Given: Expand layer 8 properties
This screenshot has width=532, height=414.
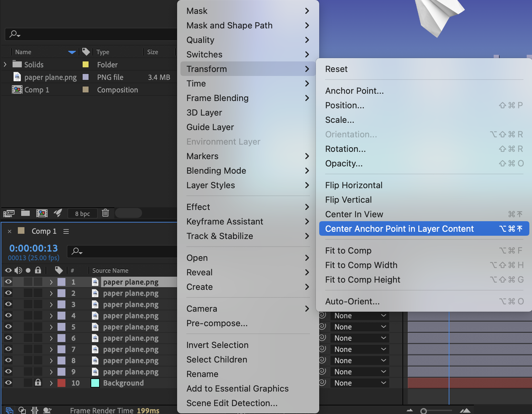Looking at the screenshot, I should pos(51,361).
